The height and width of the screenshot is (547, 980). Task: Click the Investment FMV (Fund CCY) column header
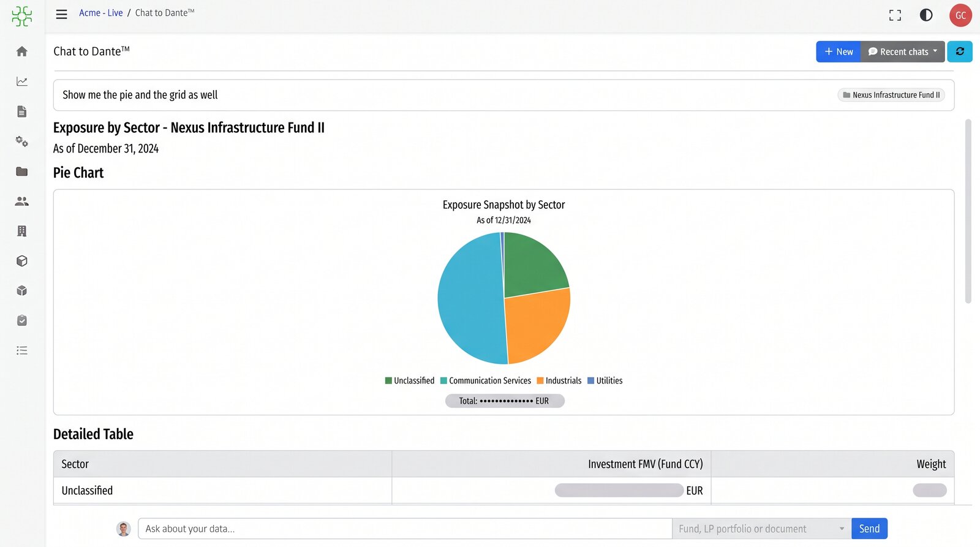(551, 464)
